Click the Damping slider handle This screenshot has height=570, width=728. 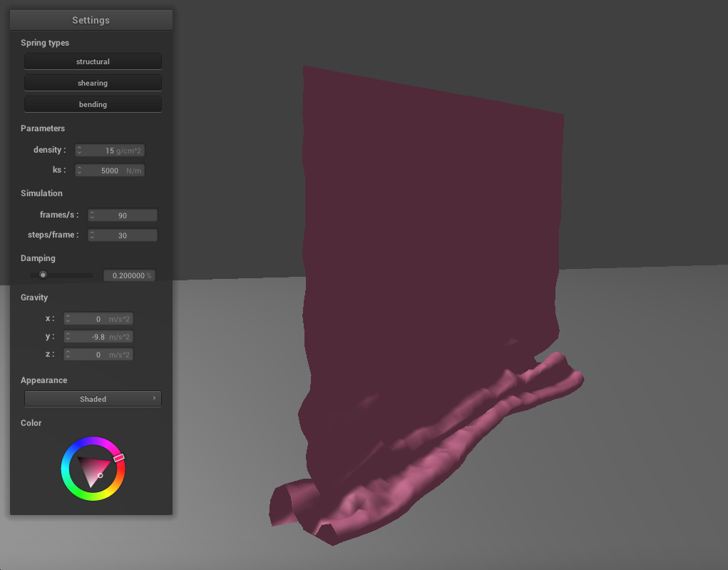(x=43, y=275)
